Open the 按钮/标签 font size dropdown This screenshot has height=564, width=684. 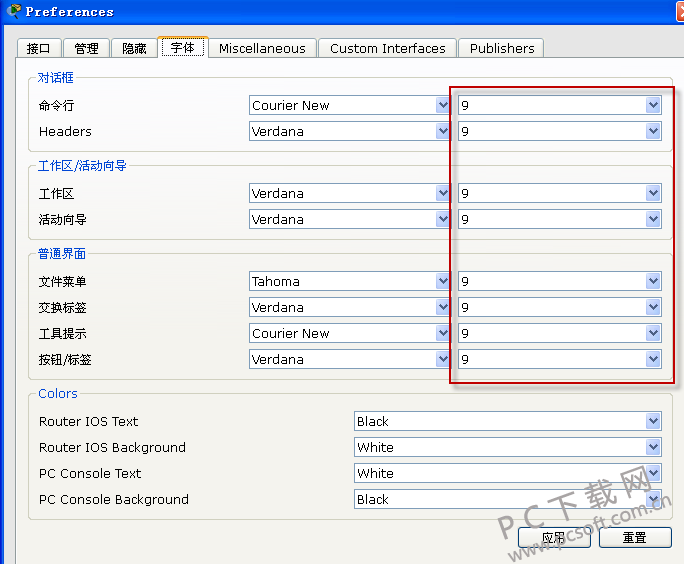560,359
